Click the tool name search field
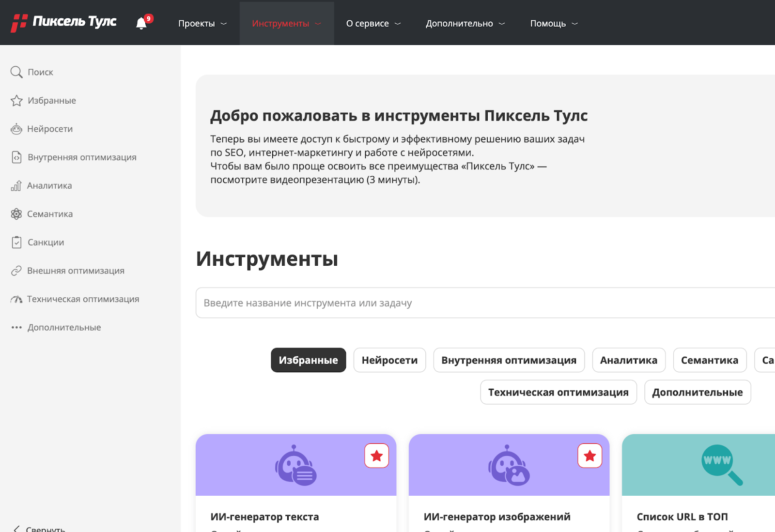Screen dimensions: 775x532 [x=484, y=303]
